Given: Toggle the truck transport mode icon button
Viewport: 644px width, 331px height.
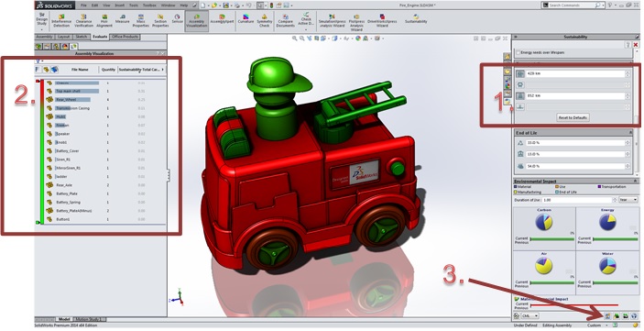Looking at the screenshot, I should (x=520, y=74).
